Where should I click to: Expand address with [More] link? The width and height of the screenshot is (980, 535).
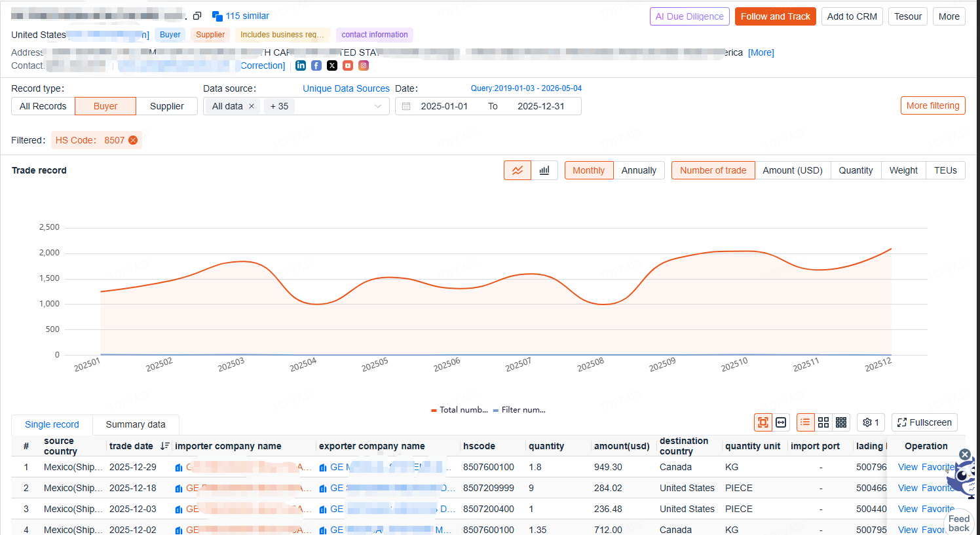(x=761, y=52)
